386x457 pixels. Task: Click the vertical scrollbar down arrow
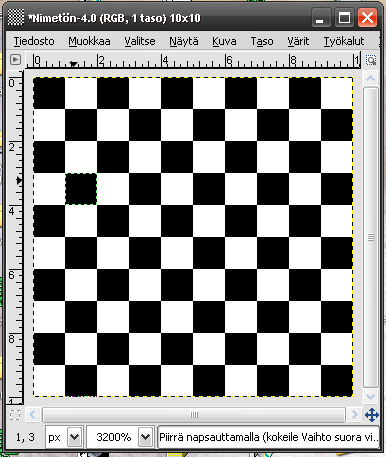coord(371,397)
